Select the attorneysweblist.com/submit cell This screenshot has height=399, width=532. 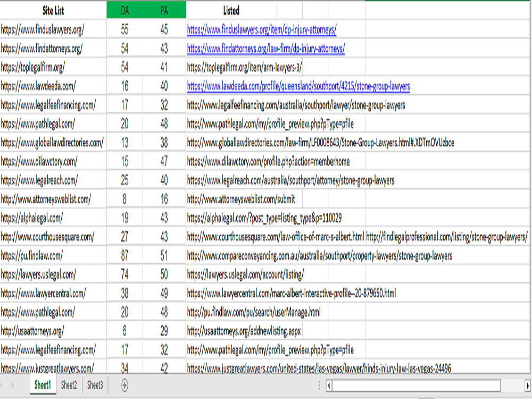(x=241, y=199)
